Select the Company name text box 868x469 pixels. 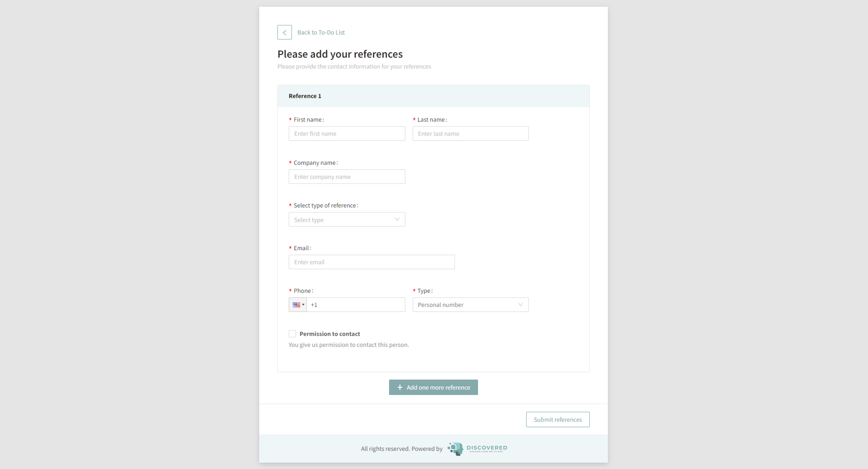tap(346, 177)
